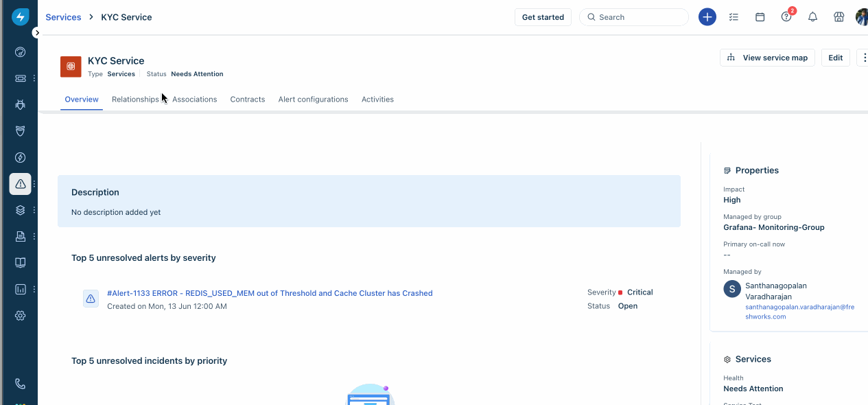868x405 pixels.
Task: Open Alert-1133 REDIS_USED_MEM alert link
Action: [x=270, y=293]
